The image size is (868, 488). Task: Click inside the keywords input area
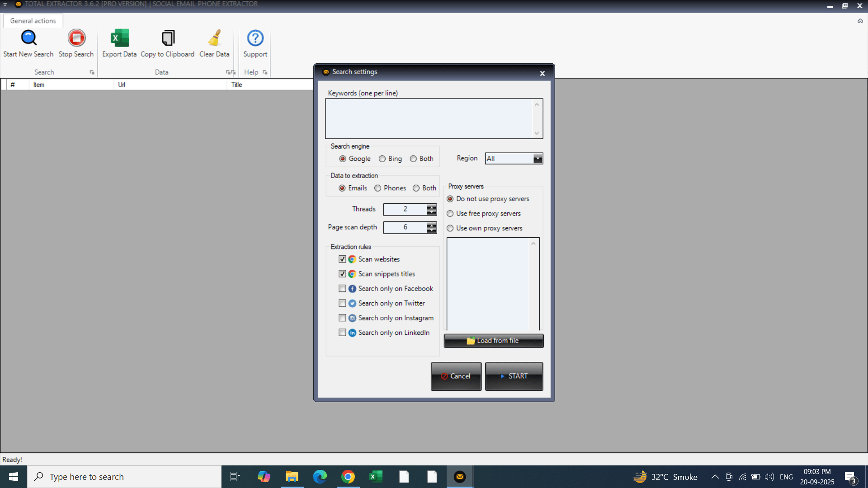point(430,118)
